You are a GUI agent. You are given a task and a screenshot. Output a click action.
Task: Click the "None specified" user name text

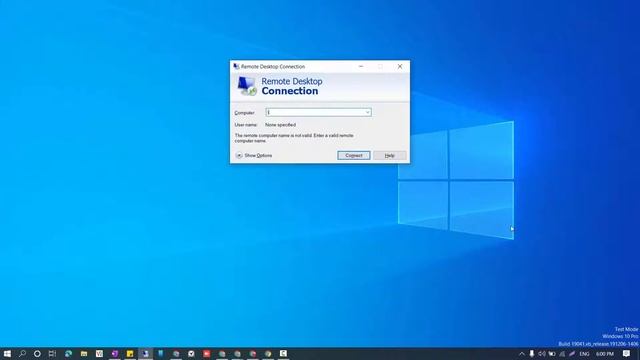pyautogui.click(x=280, y=125)
